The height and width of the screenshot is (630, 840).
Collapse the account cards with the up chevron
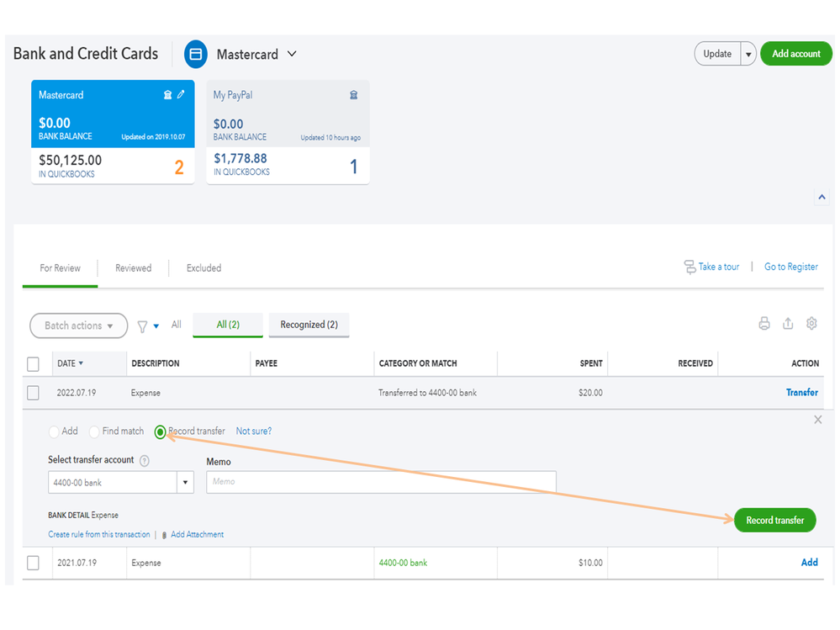coord(822,197)
